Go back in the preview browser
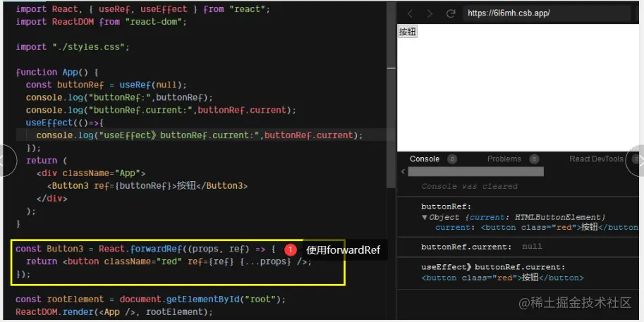 pyautogui.click(x=410, y=13)
